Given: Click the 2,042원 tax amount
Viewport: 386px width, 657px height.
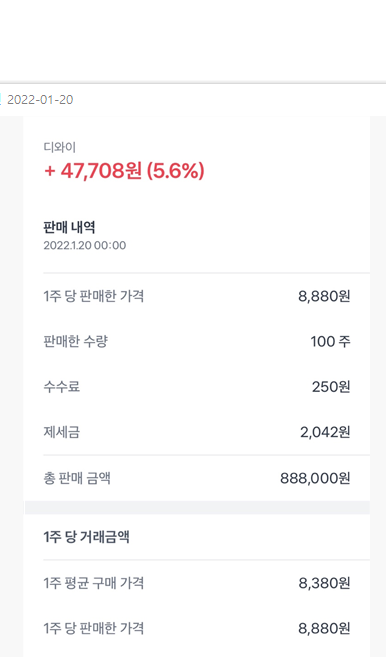Looking at the screenshot, I should 325,432.
